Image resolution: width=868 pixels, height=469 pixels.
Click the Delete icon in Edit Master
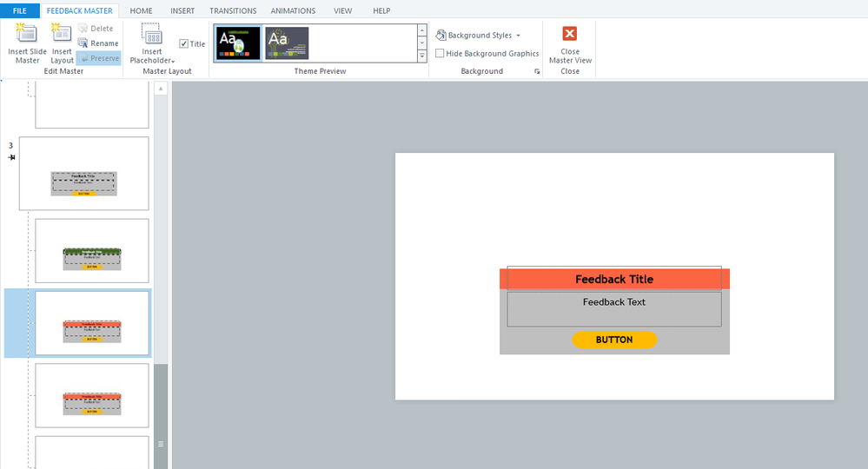pyautogui.click(x=83, y=28)
